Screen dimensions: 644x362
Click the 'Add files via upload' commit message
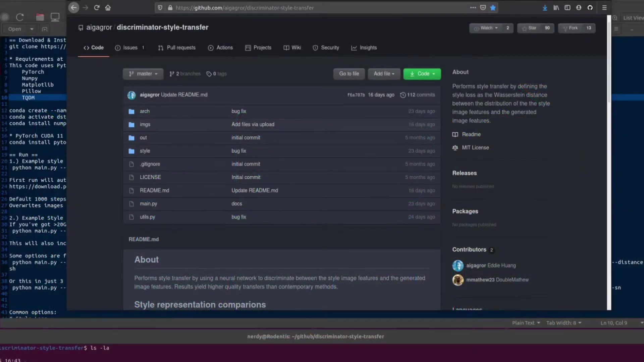coord(253,124)
